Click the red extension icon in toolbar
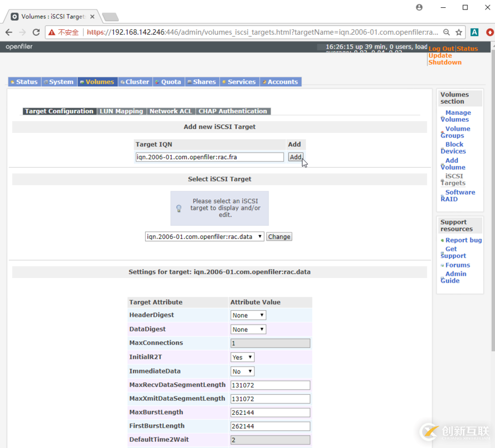The width and height of the screenshot is (495, 448). (490, 33)
